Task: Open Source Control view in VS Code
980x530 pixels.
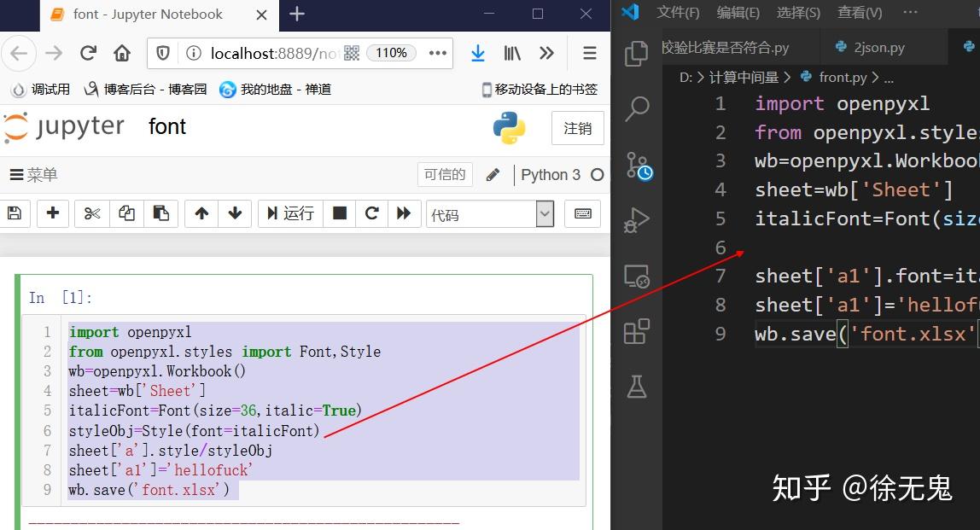Action: (x=637, y=166)
